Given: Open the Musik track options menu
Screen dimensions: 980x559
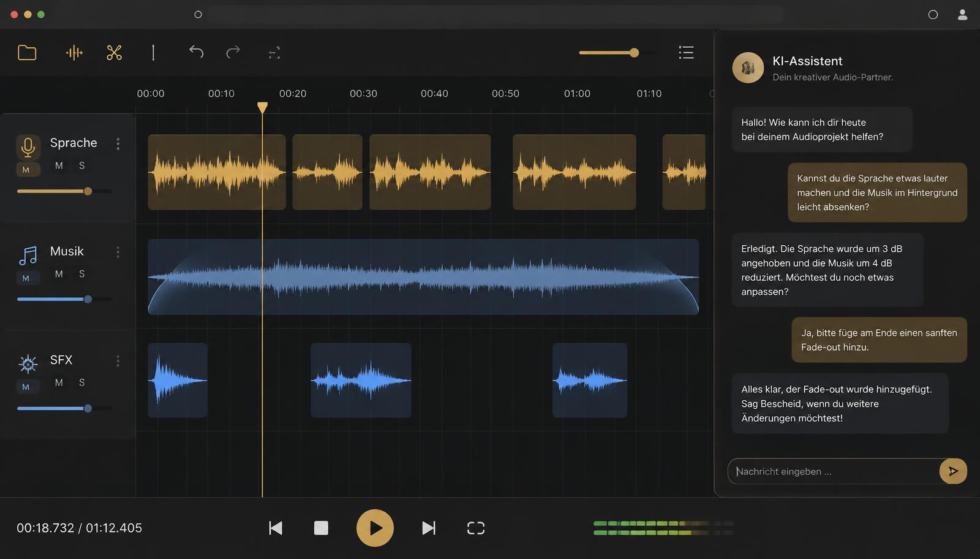Looking at the screenshot, I should pos(118,252).
